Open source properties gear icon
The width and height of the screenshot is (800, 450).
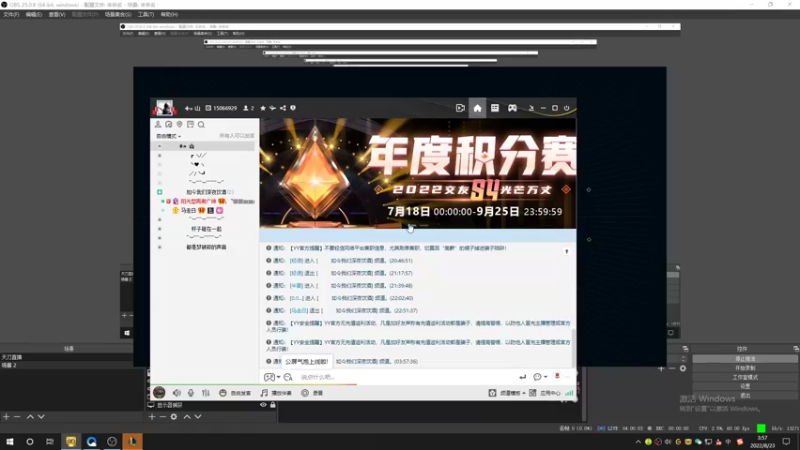click(x=174, y=417)
